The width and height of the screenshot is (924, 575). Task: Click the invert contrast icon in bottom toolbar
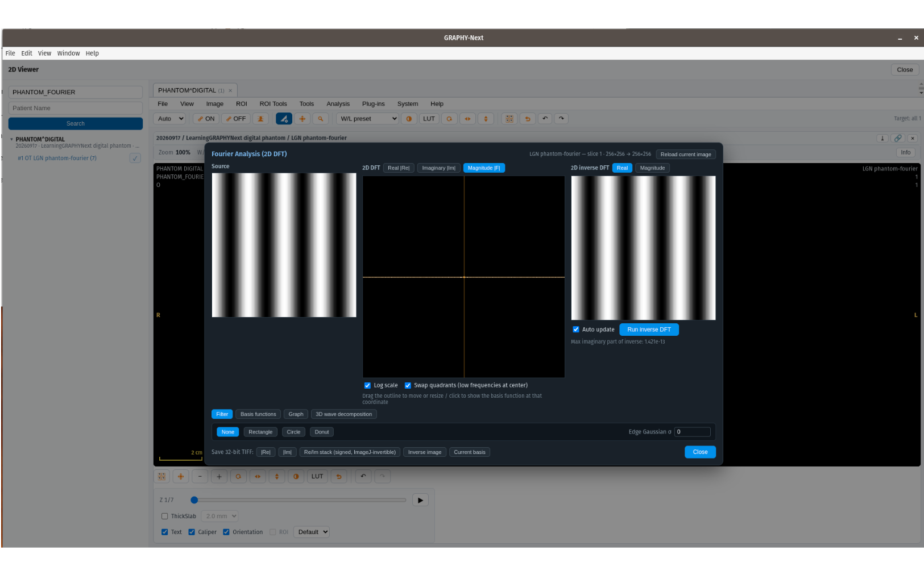(x=296, y=477)
